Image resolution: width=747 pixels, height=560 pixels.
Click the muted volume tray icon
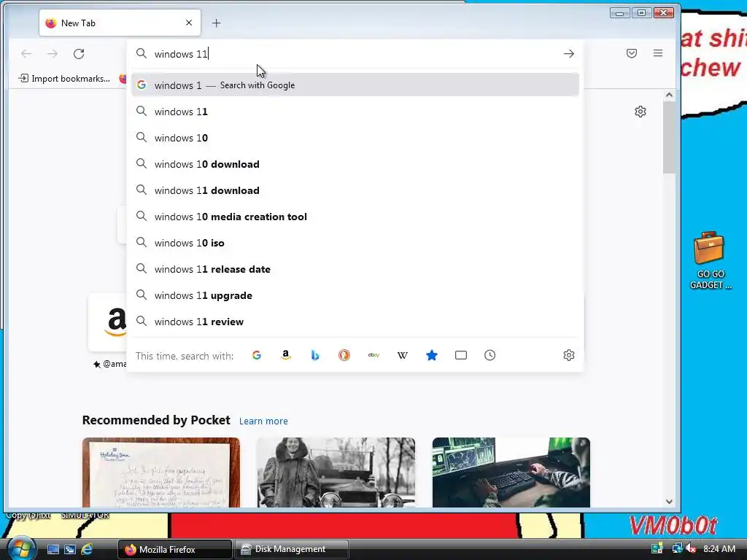(691, 548)
